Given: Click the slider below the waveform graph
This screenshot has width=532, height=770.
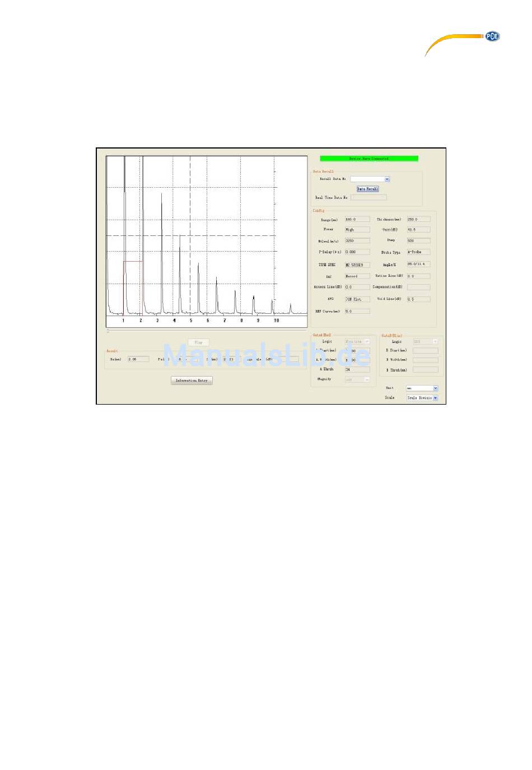Looking at the screenshot, I should [207, 331].
